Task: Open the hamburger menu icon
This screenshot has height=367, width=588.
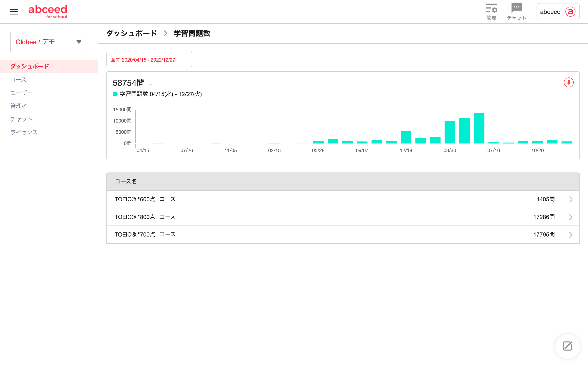Action: (x=14, y=12)
